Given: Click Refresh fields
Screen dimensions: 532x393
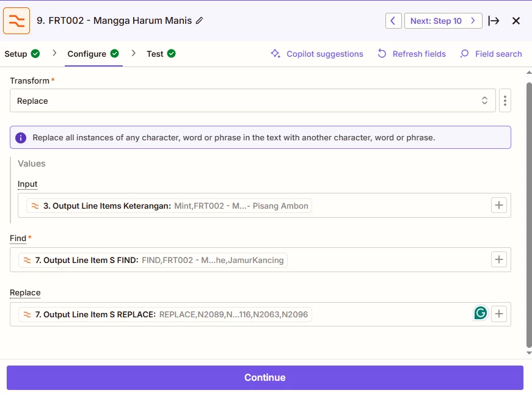Looking at the screenshot, I should point(412,54).
